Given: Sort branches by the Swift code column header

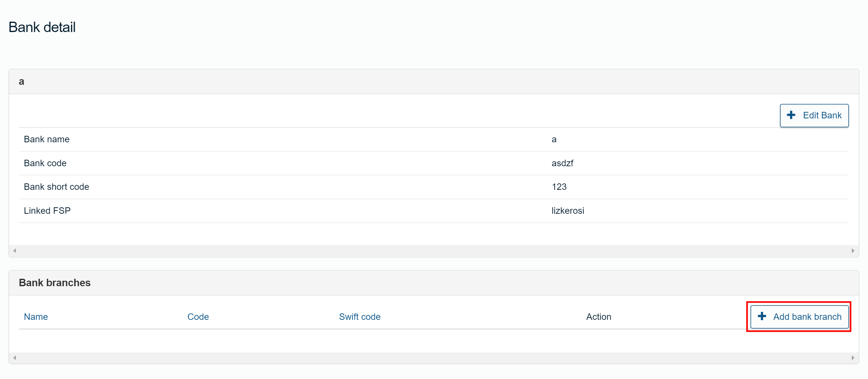Looking at the screenshot, I should [360, 317].
